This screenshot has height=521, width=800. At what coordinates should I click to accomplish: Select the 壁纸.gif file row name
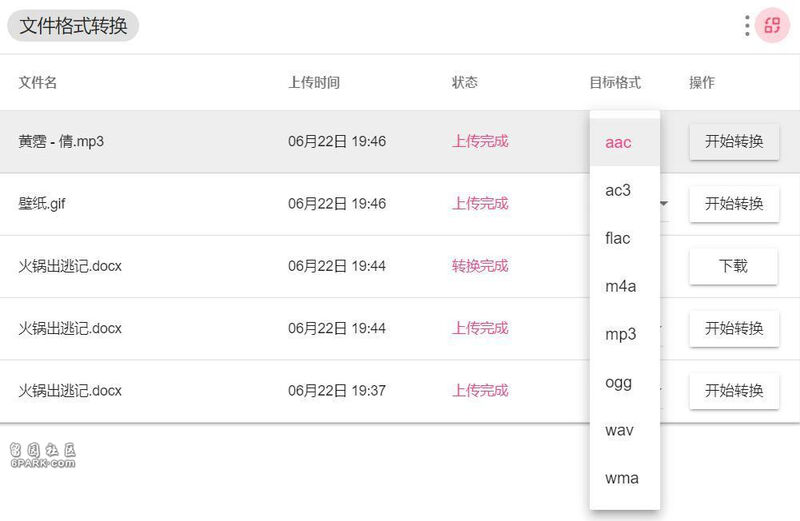click(42, 204)
